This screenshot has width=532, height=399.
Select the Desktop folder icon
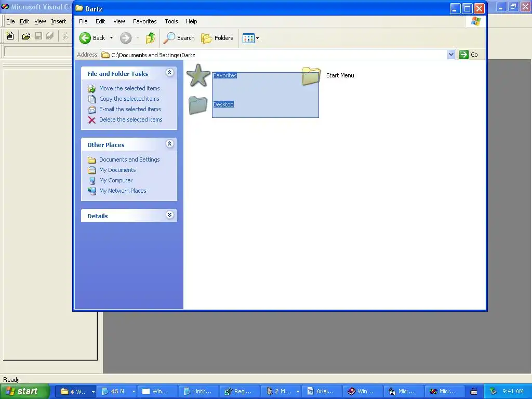tap(198, 105)
